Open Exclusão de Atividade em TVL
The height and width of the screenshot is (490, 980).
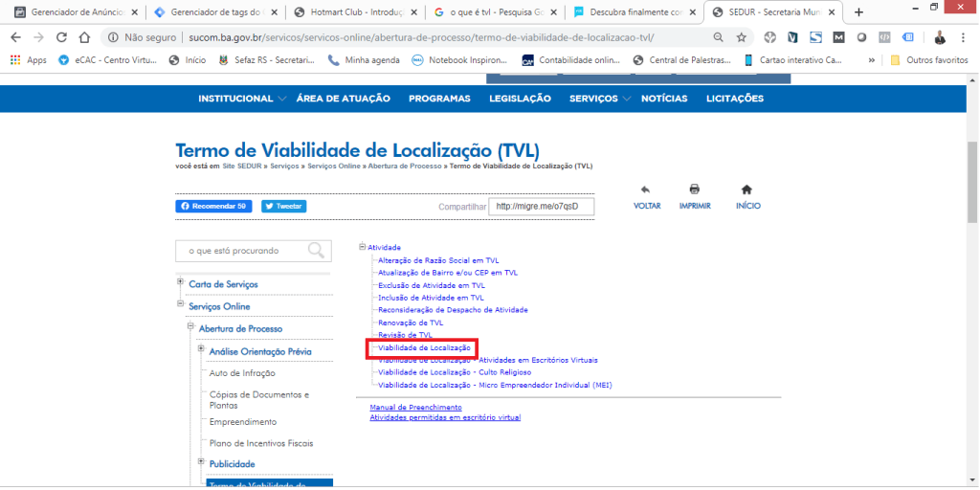tap(432, 285)
